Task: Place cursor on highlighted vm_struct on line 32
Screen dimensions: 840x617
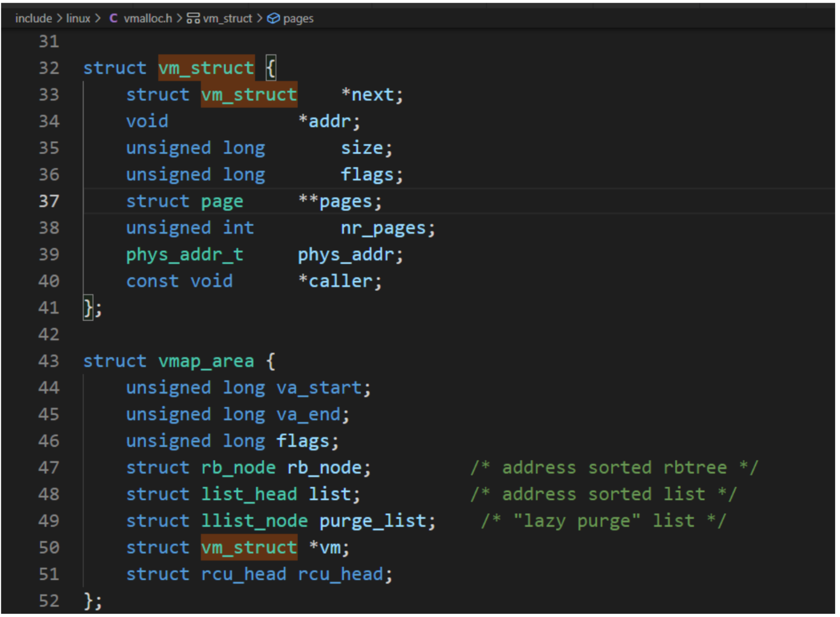Action: 206,68
